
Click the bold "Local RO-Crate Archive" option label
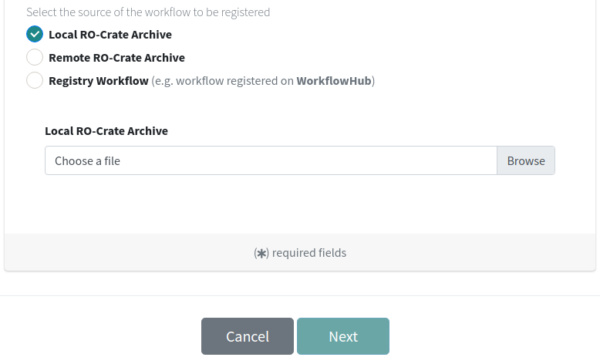pos(110,35)
